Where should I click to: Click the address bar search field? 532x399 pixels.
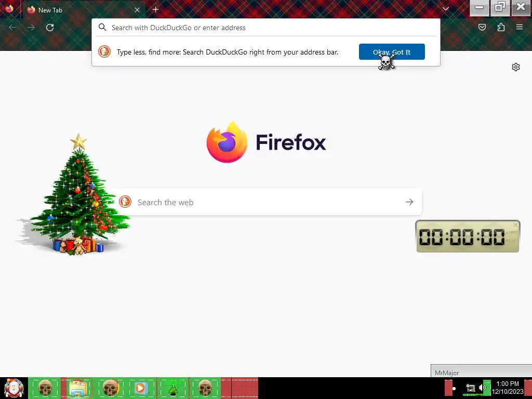pos(265,28)
